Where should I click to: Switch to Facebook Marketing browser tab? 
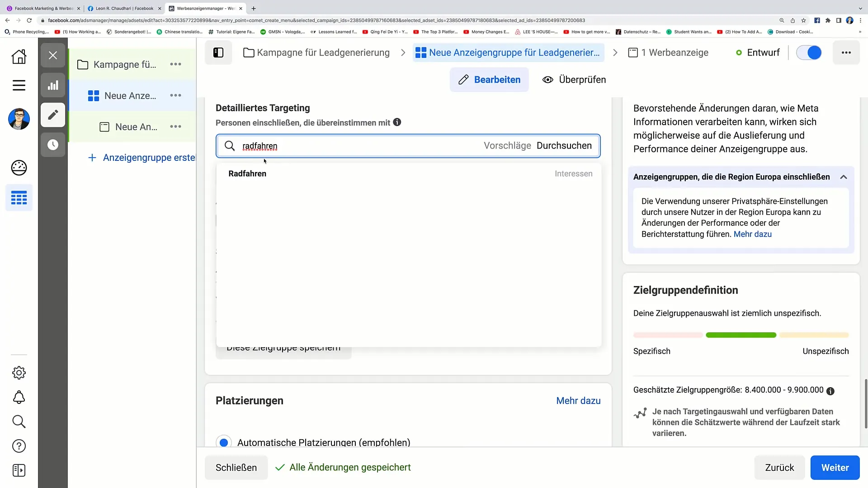point(43,8)
